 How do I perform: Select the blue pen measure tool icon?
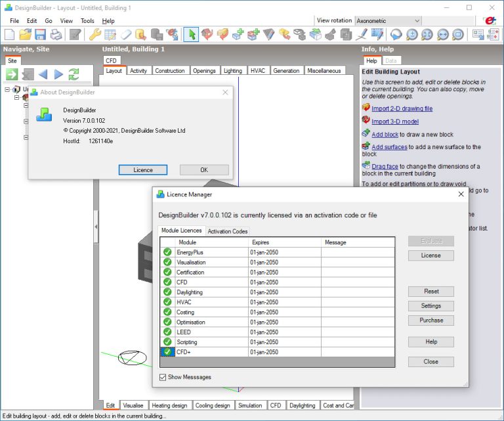(x=362, y=34)
